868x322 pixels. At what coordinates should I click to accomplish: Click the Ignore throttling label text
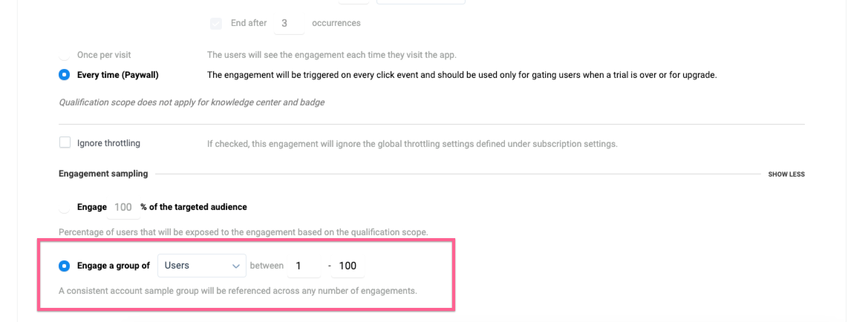click(x=108, y=143)
